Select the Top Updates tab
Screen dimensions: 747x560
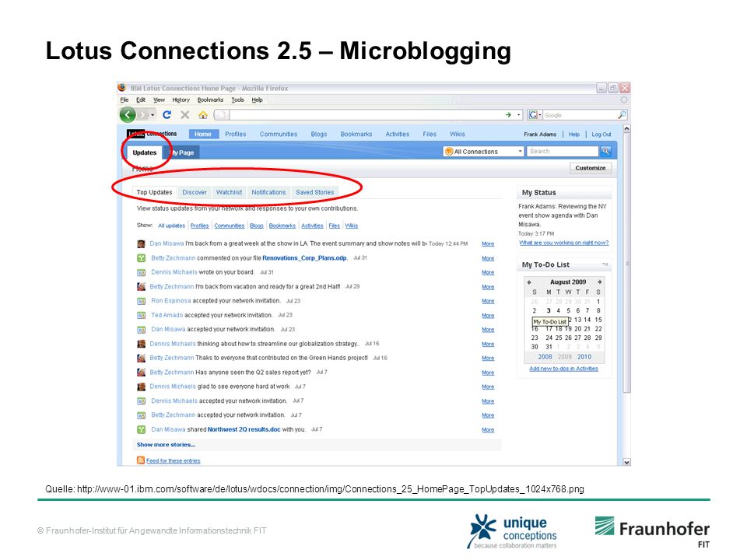click(154, 192)
